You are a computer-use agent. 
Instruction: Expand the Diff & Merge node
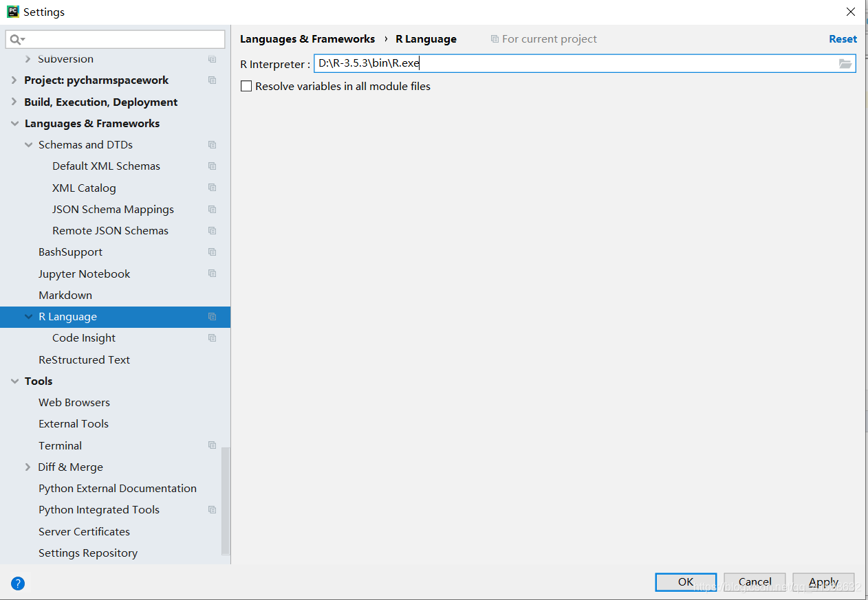point(28,467)
